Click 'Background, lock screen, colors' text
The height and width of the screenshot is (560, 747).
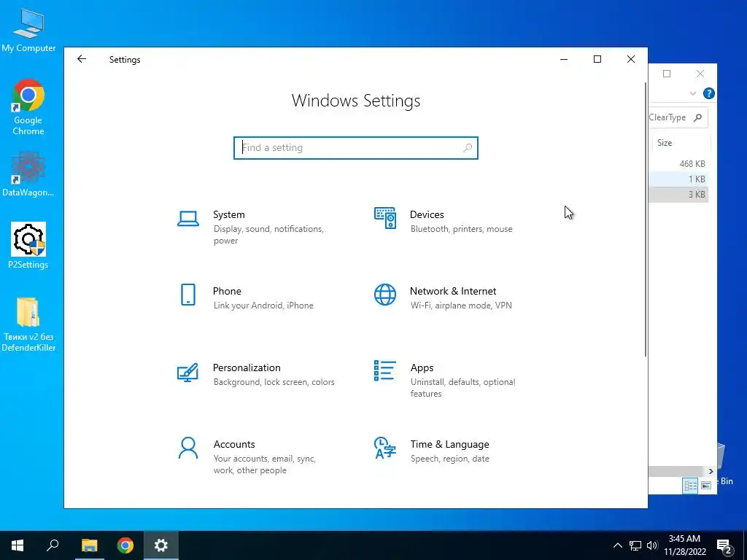274,382
